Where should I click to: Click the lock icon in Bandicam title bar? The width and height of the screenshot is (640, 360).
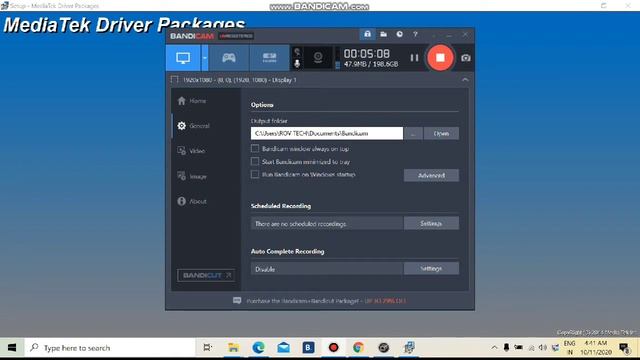367,34
